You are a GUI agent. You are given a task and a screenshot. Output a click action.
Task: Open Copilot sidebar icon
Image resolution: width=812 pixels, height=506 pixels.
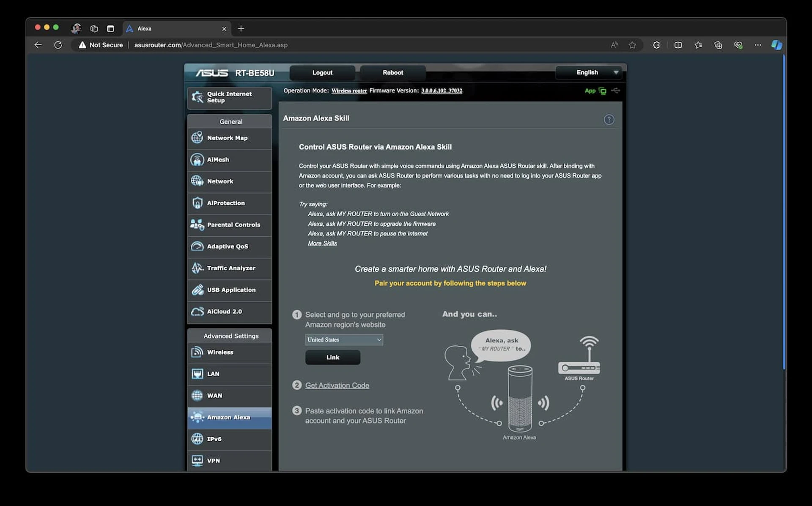(x=776, y=45)
